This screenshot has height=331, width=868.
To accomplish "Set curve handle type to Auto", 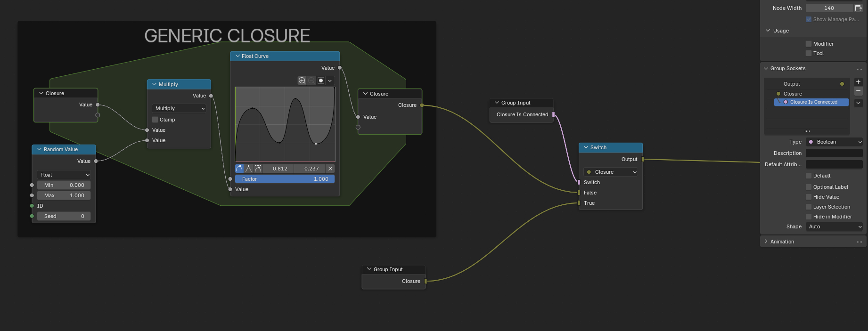I will click(x=239, y=169).
